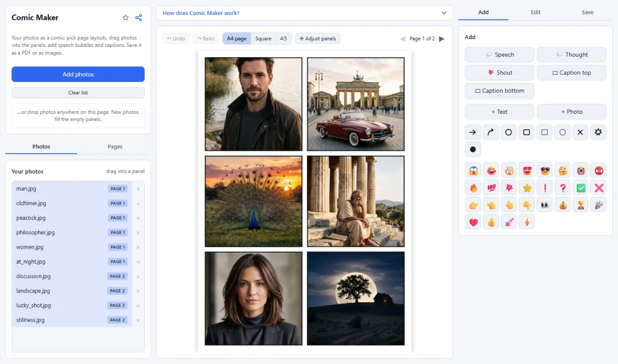
Task: Remove stillness.jpg from the photo list
Action: pos(138,320)
